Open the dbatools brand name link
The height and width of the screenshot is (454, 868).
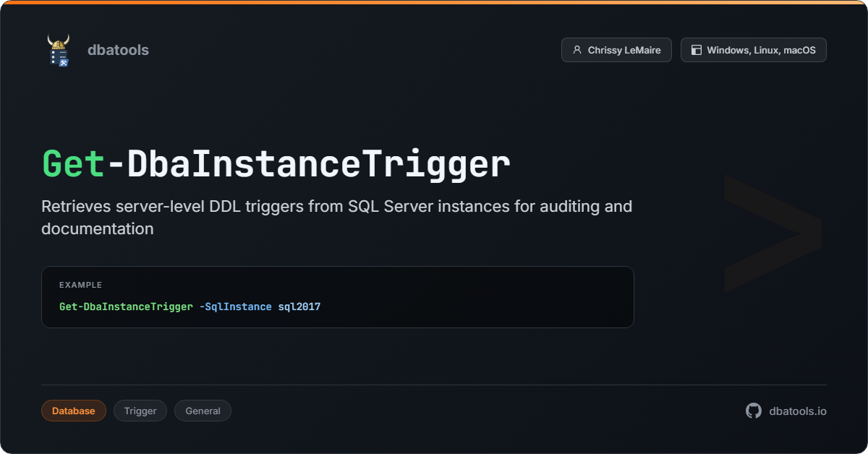coord(118,50)
